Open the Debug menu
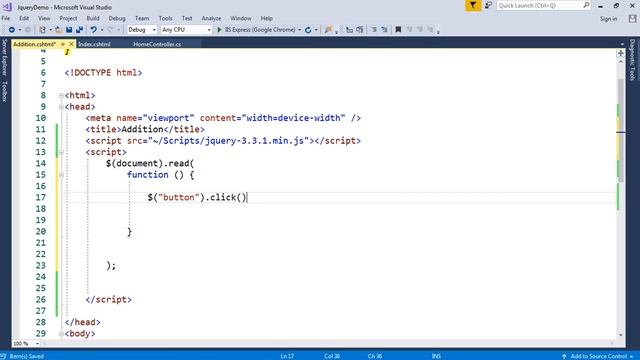640x360 pixels. [x=117, y=18]
